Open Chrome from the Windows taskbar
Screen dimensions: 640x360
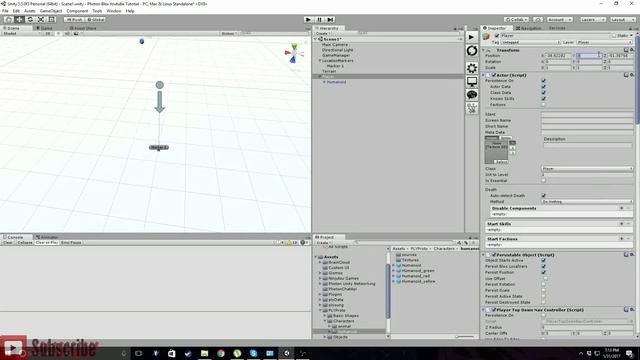221,353
